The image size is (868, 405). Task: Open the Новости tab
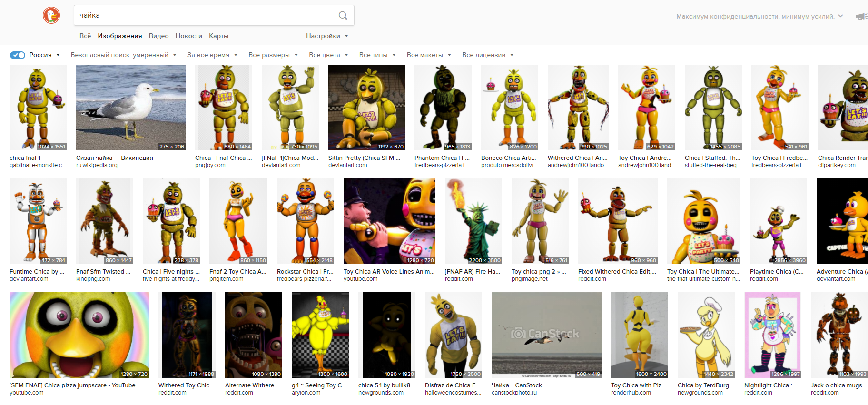pyautogui.click(x=189, y=36)
